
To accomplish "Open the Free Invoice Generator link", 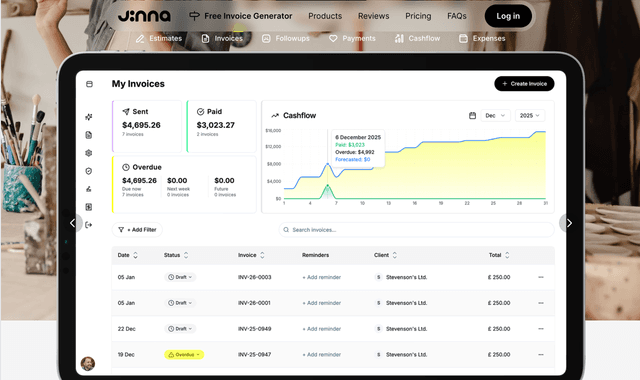I will point(248,16).
